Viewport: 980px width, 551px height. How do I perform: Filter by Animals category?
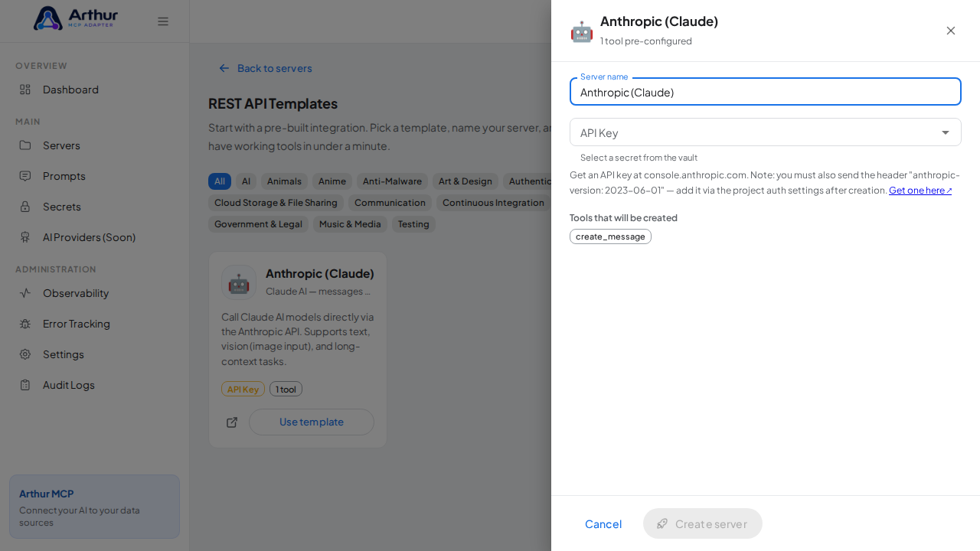284,181
